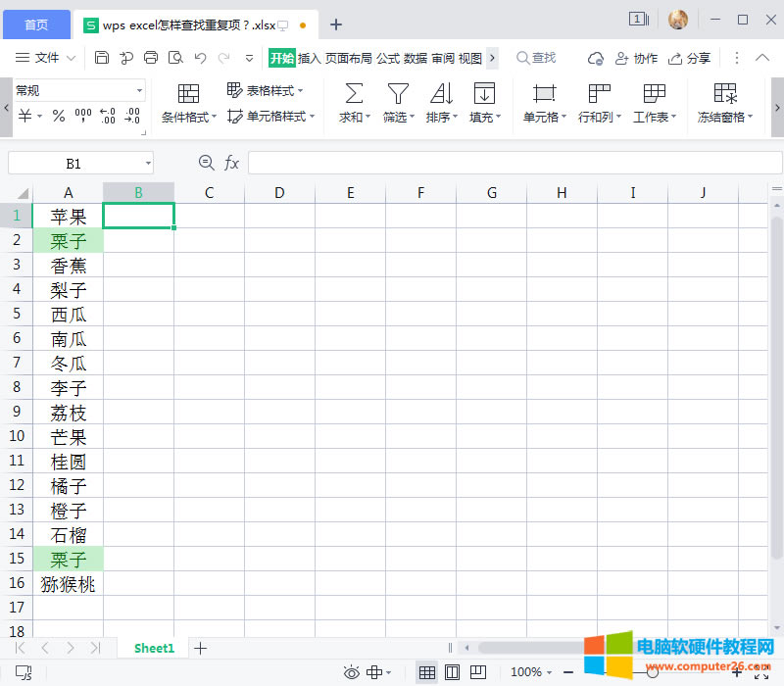Open the Sum (求和) function icon
Screen dimensions: 784x686
pyautogui.click(x=354, y=94)
